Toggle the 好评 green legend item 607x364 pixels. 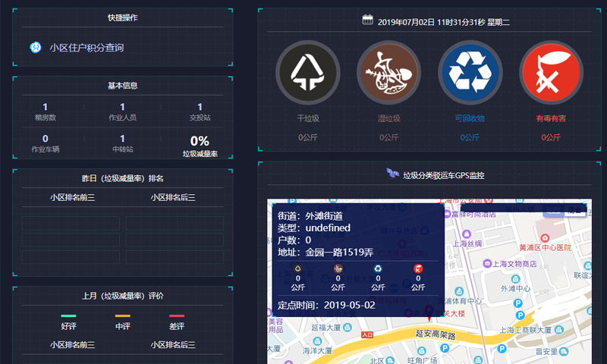(68, 322)
